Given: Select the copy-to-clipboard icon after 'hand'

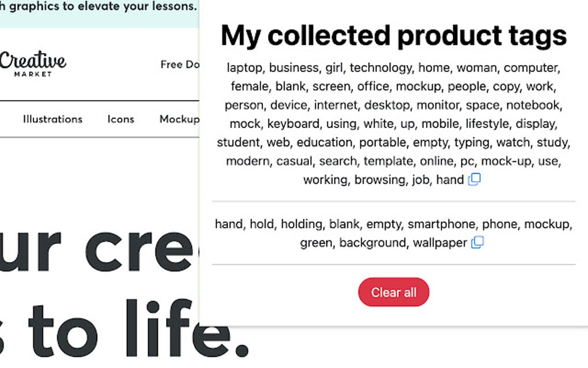Looking at the screenshot, I should 474,180.
